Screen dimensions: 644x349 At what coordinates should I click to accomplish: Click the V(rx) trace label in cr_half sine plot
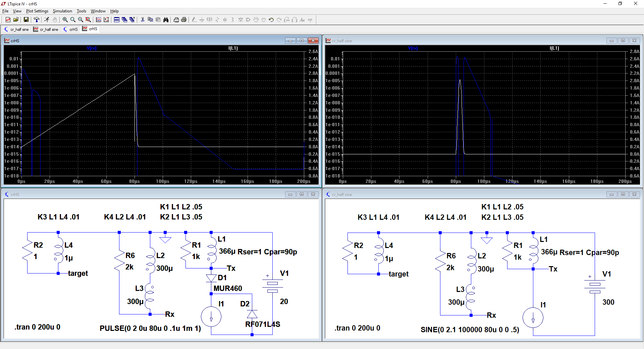pyautogui.click(x=413, y=48)
